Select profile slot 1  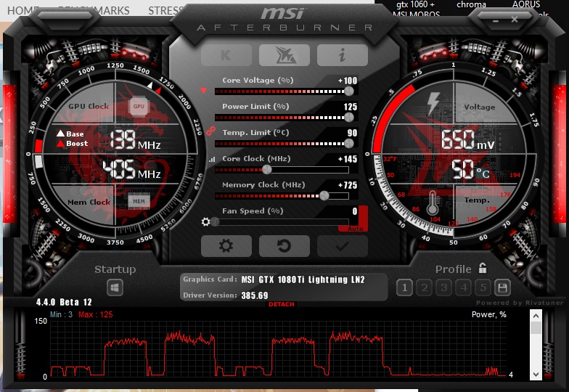[x=405, y=287]
